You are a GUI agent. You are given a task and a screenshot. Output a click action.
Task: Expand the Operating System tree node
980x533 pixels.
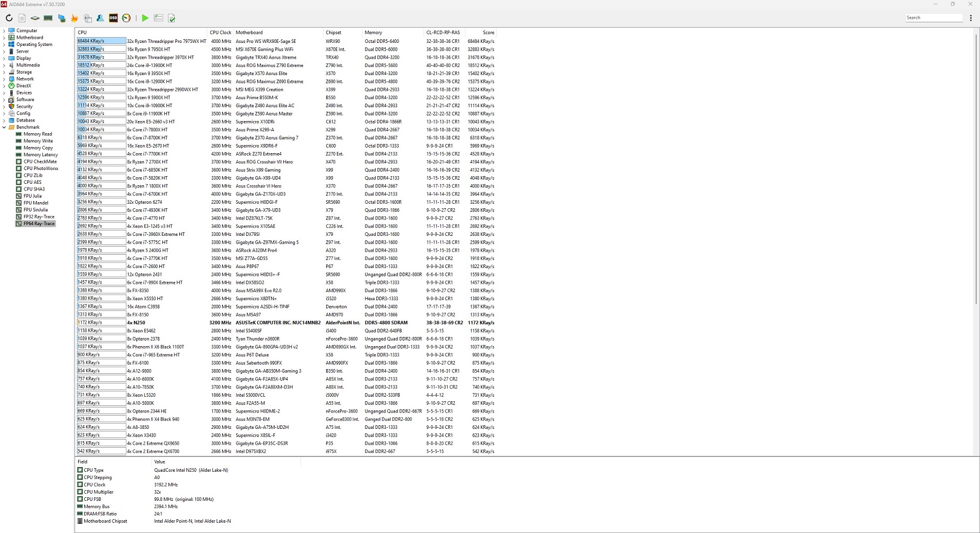point(4,44)
